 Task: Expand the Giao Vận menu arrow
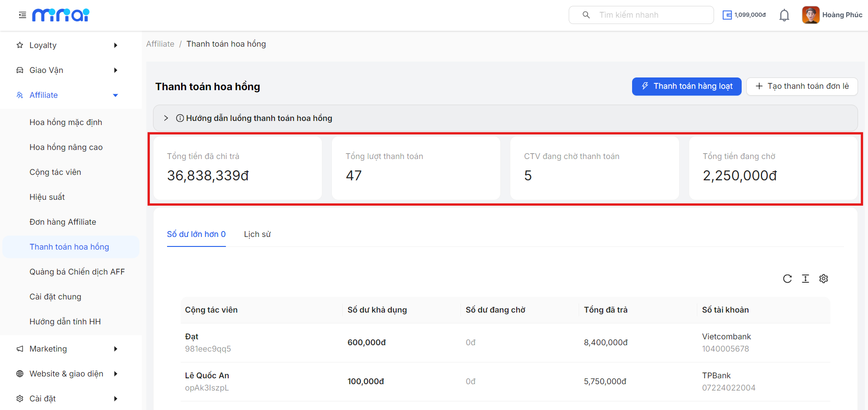pyautogui.click(x=115, y=70)
